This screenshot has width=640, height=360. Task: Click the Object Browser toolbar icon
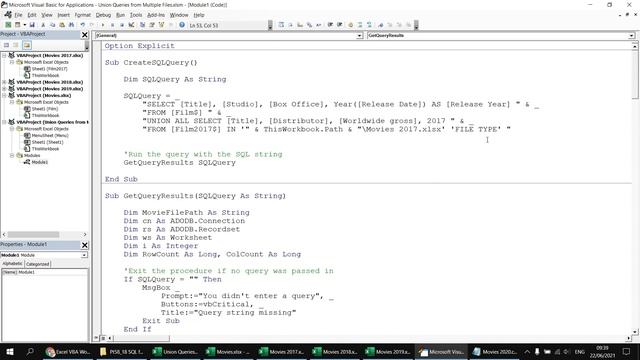161,25
